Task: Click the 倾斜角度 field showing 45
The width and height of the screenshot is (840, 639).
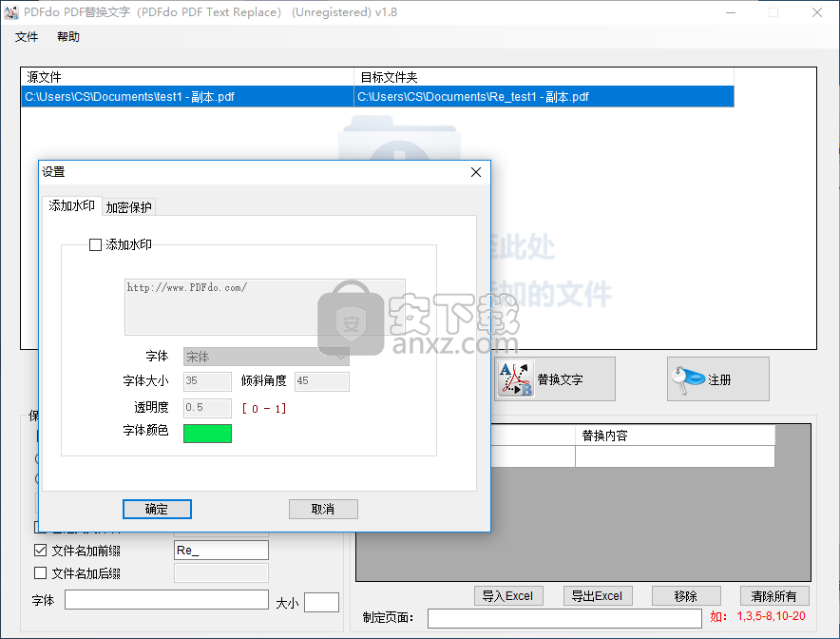Action: [322, 381]
